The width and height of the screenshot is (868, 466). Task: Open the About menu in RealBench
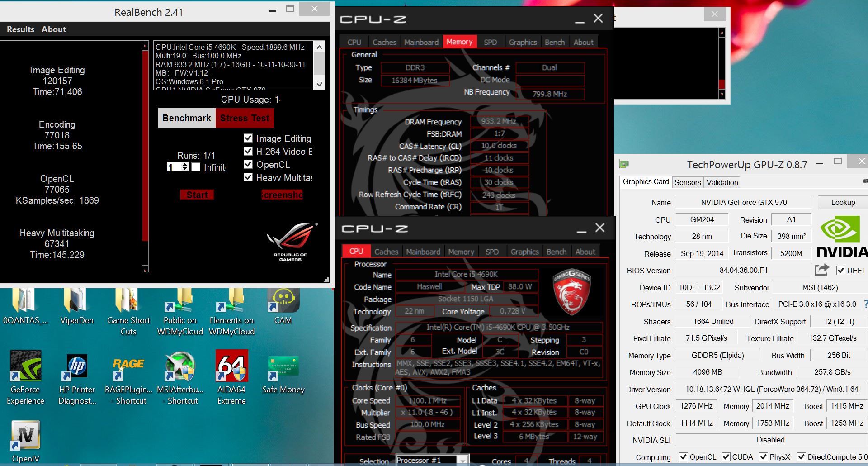coord(54,29)
